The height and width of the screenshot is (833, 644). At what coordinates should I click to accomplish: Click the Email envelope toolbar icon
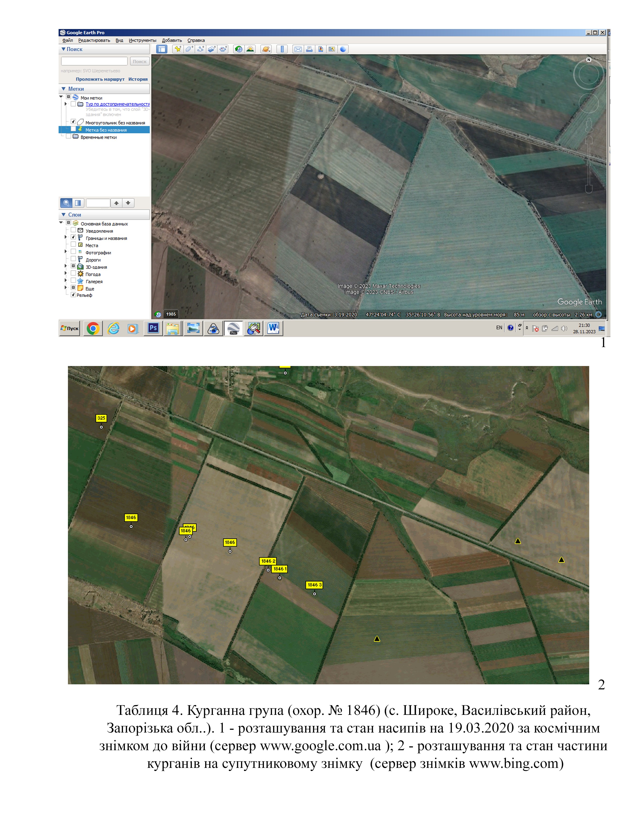pos(298,49)
